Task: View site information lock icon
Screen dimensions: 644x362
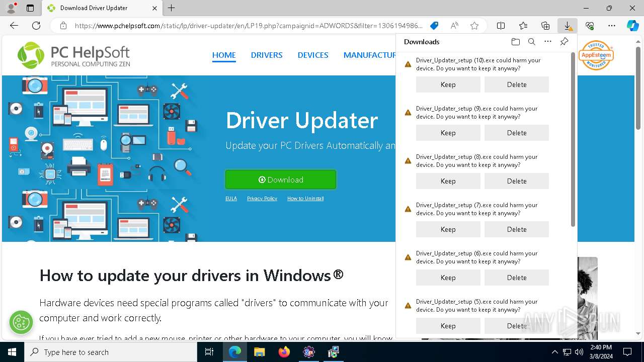Action: 63,26
